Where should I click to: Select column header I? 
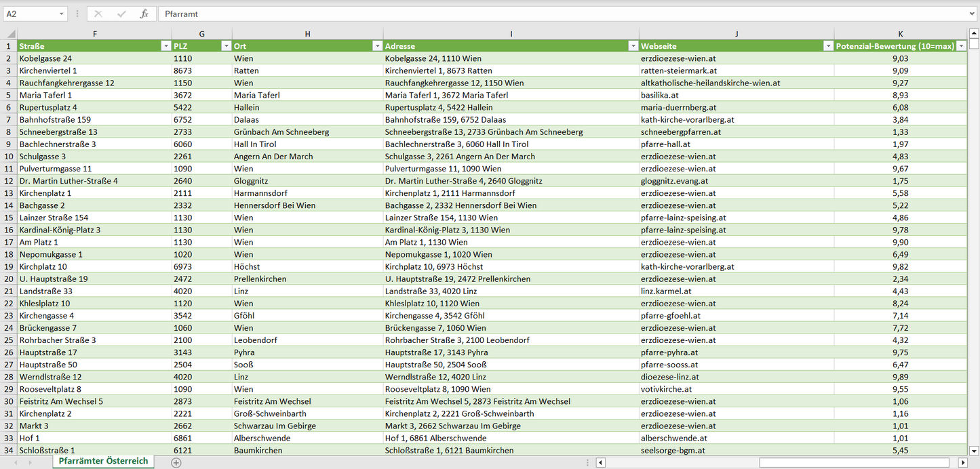[511, 34]
